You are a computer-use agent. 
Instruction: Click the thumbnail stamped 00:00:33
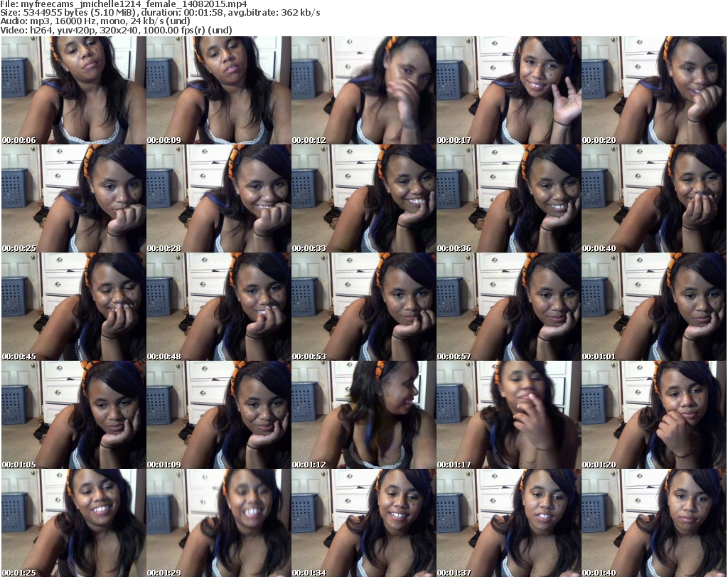pyautogui.click(x=363, y=198)
